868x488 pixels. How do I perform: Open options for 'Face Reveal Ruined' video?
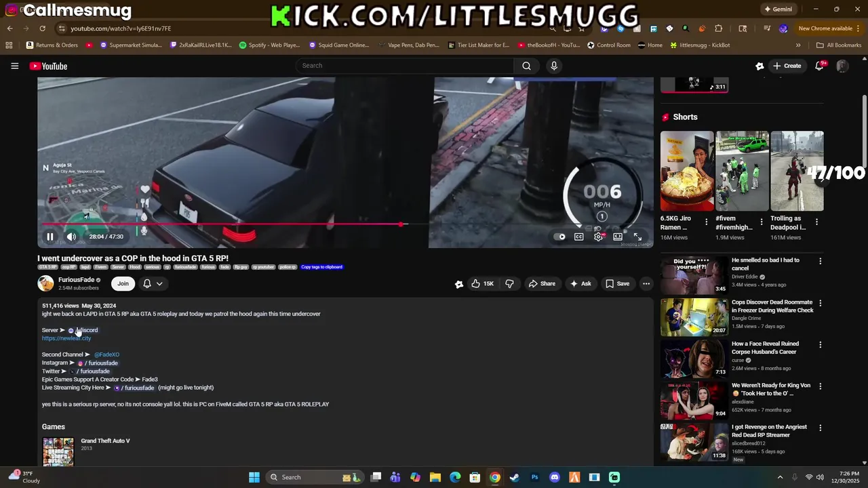pos(820,344)
